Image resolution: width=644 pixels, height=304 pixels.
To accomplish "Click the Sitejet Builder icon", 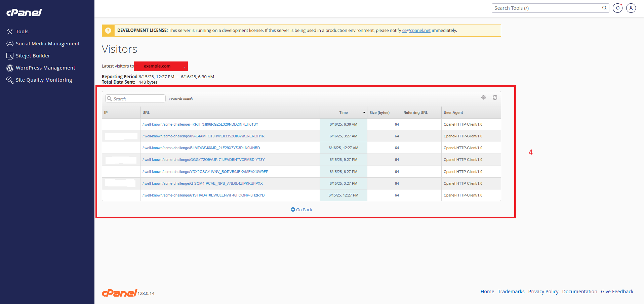I will click(x=10, y=56).
